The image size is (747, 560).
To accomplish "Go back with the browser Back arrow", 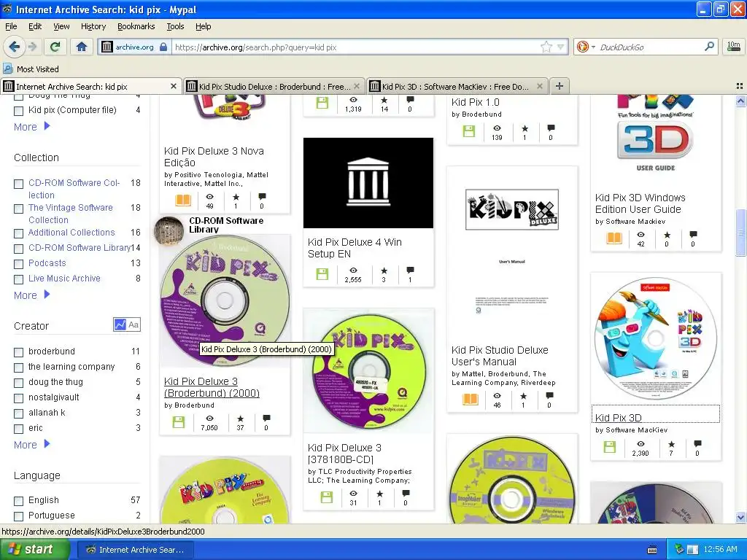I will (14, 47).
